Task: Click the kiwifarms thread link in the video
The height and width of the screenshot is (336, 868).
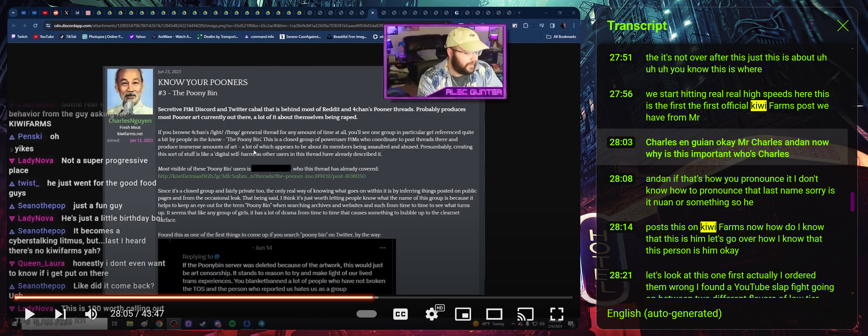Action: 261,176
